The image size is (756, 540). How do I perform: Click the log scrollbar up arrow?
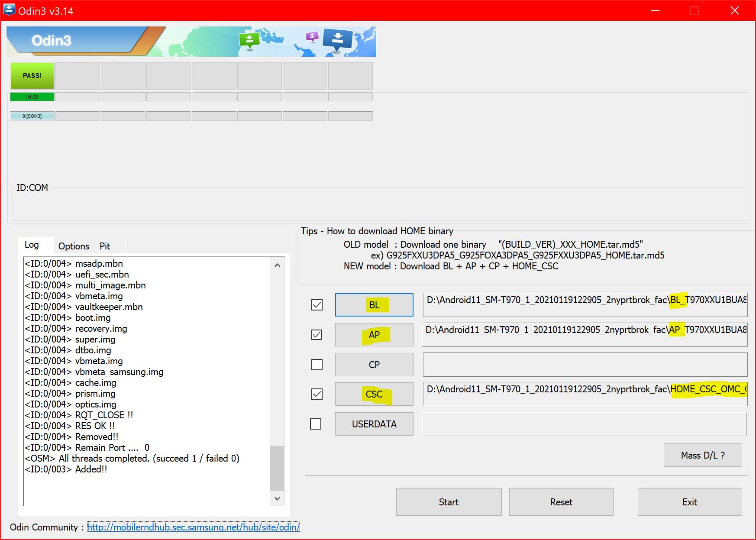(277, 265)
